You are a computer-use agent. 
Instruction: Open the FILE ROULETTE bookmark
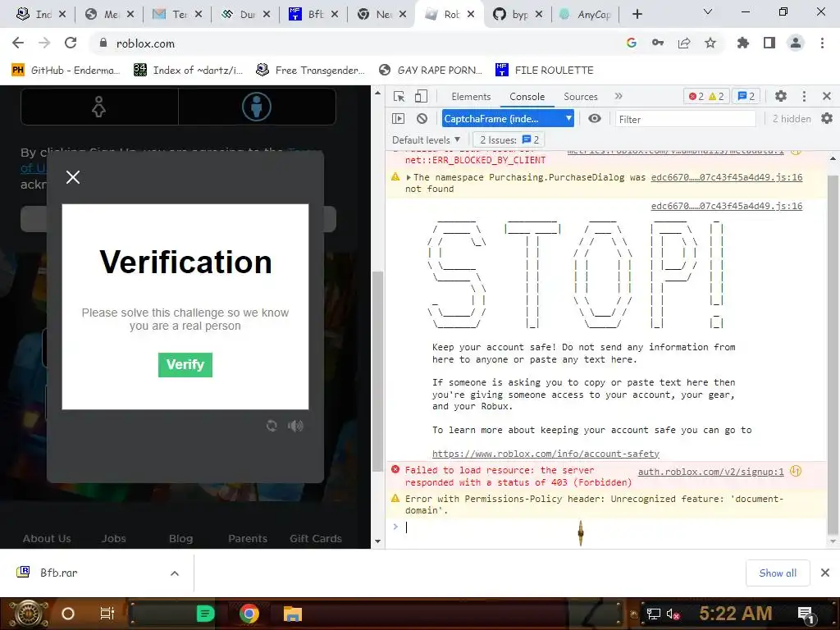click(545, 71)
